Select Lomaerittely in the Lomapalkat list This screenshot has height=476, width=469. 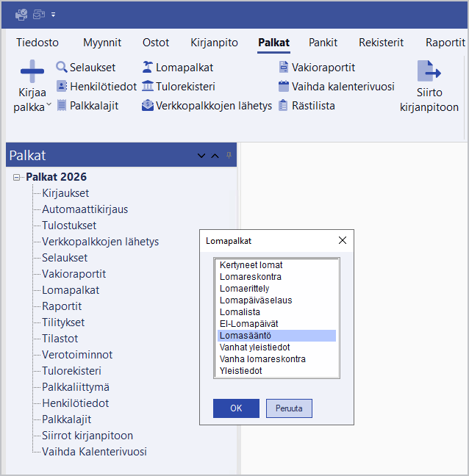[x=244, y=289]
